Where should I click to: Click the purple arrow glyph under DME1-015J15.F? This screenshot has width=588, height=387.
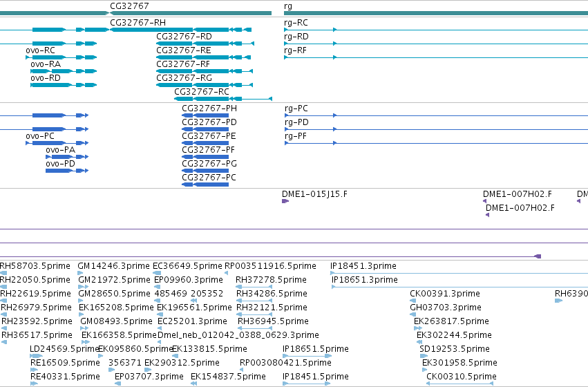pyautogui.click(x=285, y=201)
